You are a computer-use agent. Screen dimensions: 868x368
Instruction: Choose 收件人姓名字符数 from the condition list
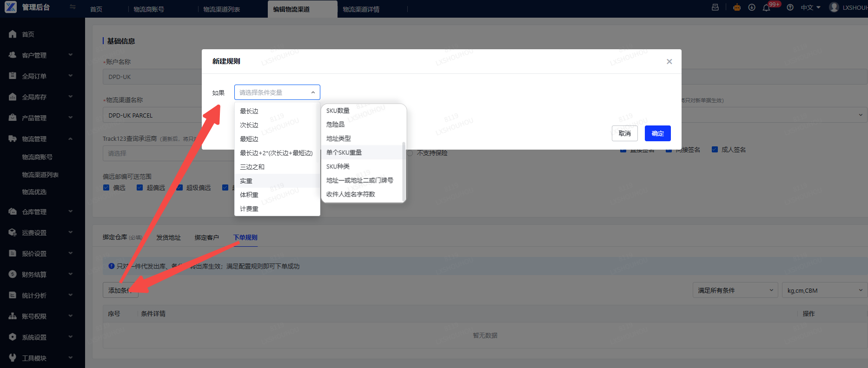[362, 194]
